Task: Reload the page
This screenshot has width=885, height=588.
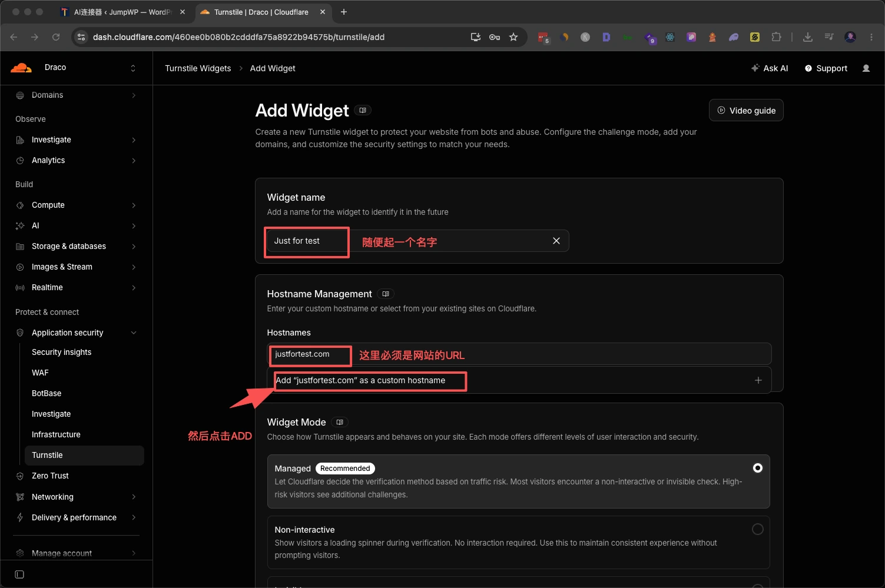Action: point(56,37)
